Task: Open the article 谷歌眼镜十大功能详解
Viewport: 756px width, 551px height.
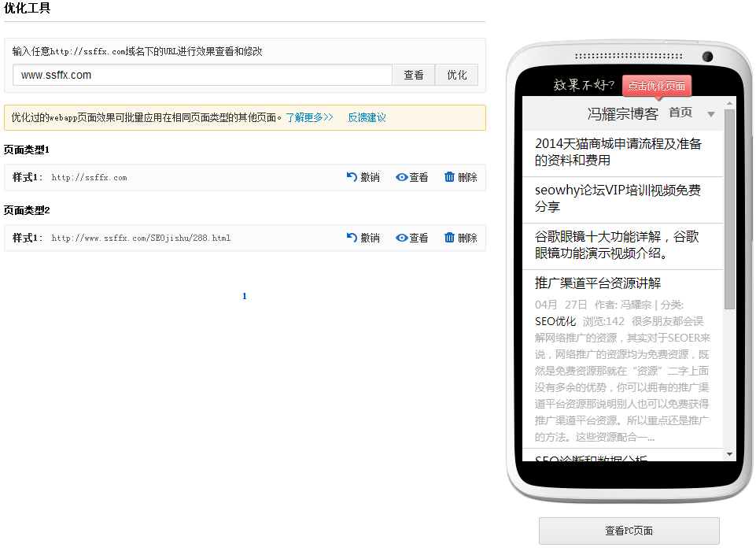Action: pos(617,245)
